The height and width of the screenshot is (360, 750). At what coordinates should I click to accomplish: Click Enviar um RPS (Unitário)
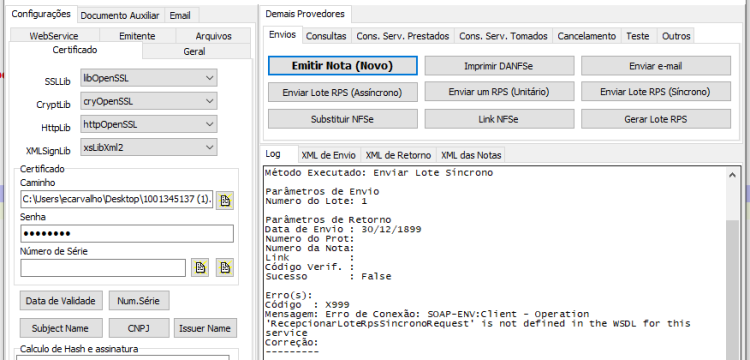tap(499, 92)
